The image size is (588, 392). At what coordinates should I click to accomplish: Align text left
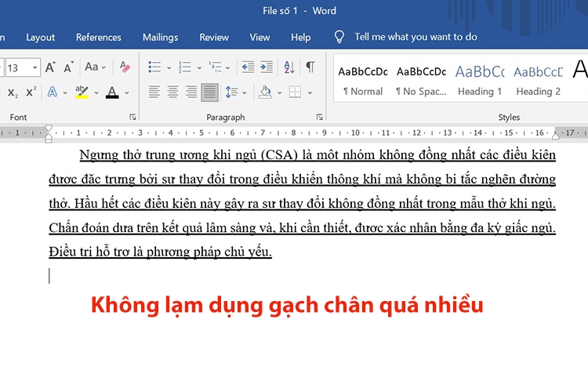(x=154, y=92)
